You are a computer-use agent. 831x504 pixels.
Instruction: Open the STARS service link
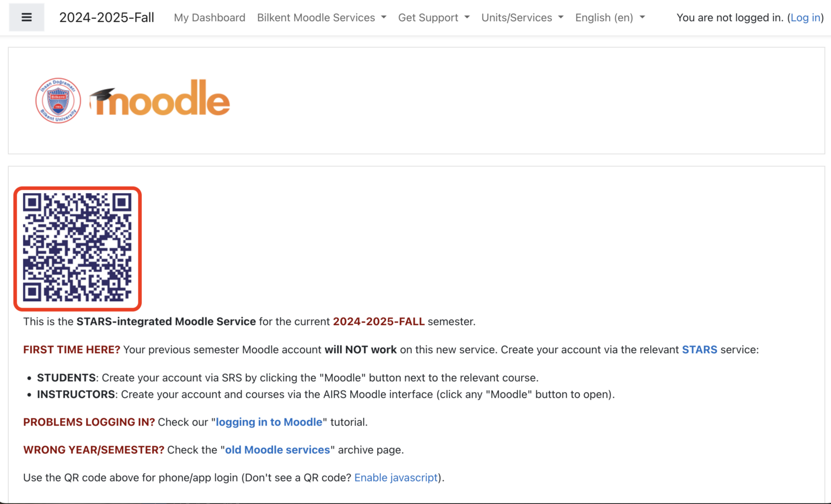(700, 350)
